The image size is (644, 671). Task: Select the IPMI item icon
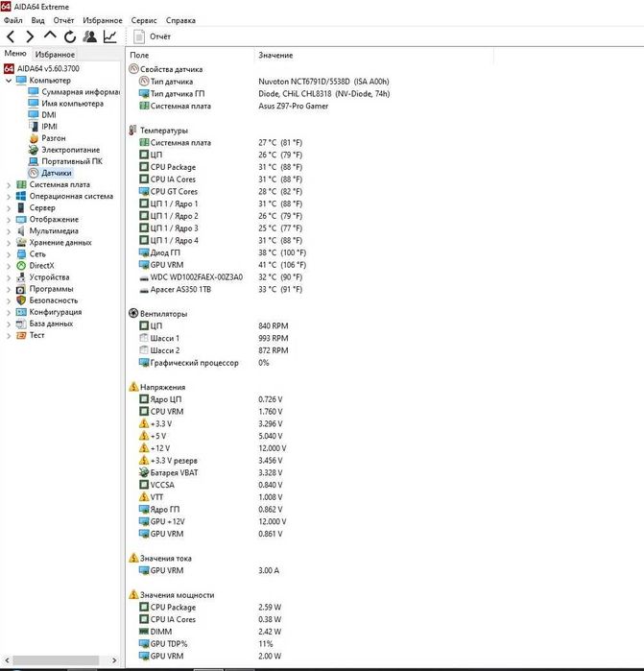(x=34, y=127)
